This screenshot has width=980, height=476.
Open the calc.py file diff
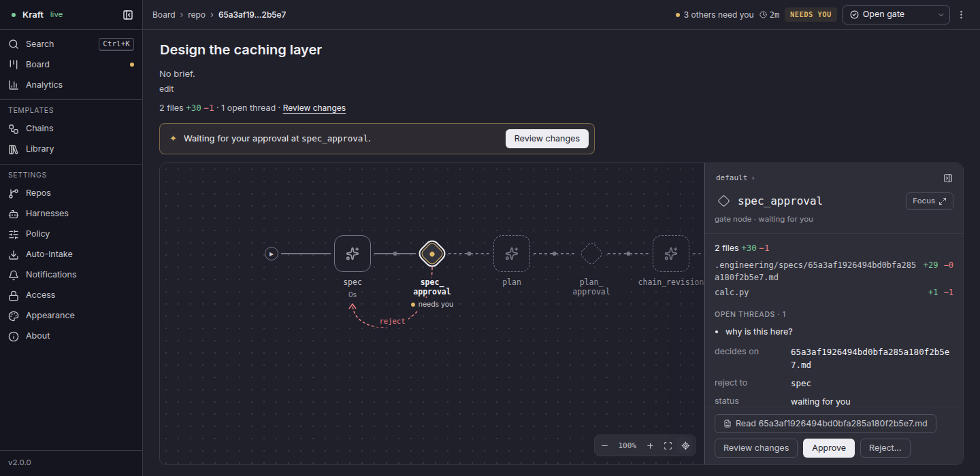[x=834, y=292]
